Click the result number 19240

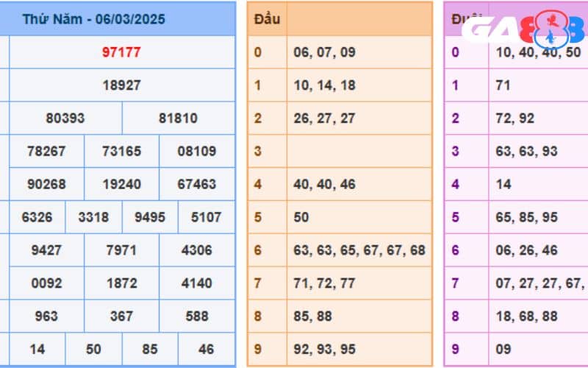(121, 184)
